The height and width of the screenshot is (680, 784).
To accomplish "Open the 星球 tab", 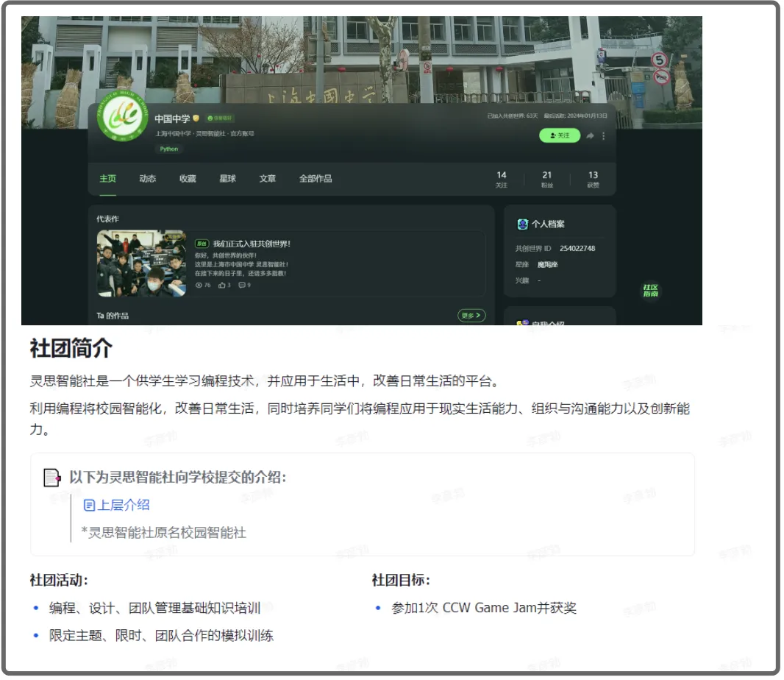I will [x=227, y=179].
